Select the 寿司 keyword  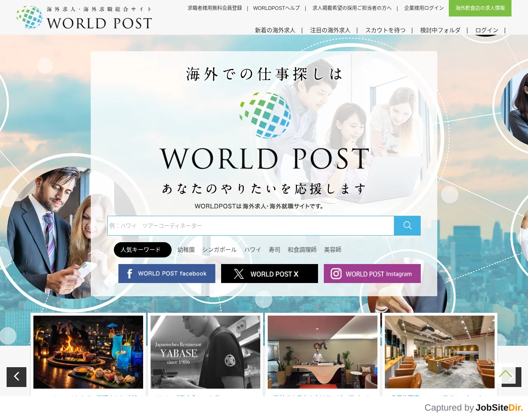[274, 250]
